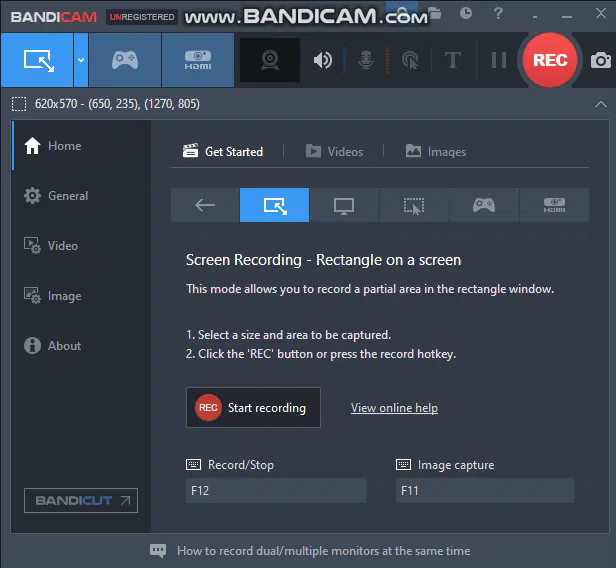Screen dimensions: 616x568
Task: Click the Image capture hotkey field F11
Action: tap(485, 491)
